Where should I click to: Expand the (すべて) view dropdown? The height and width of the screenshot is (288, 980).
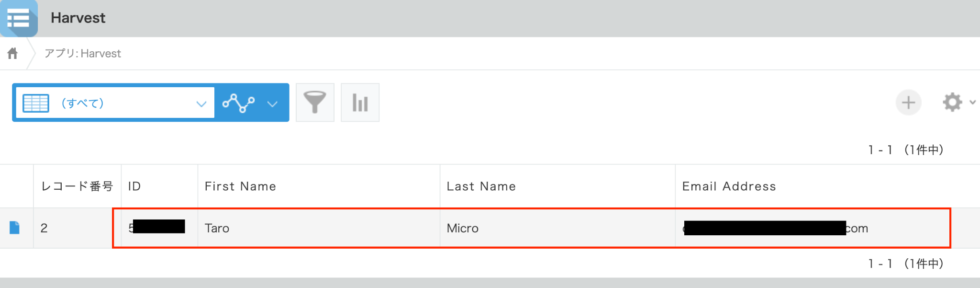click(201, 104)
